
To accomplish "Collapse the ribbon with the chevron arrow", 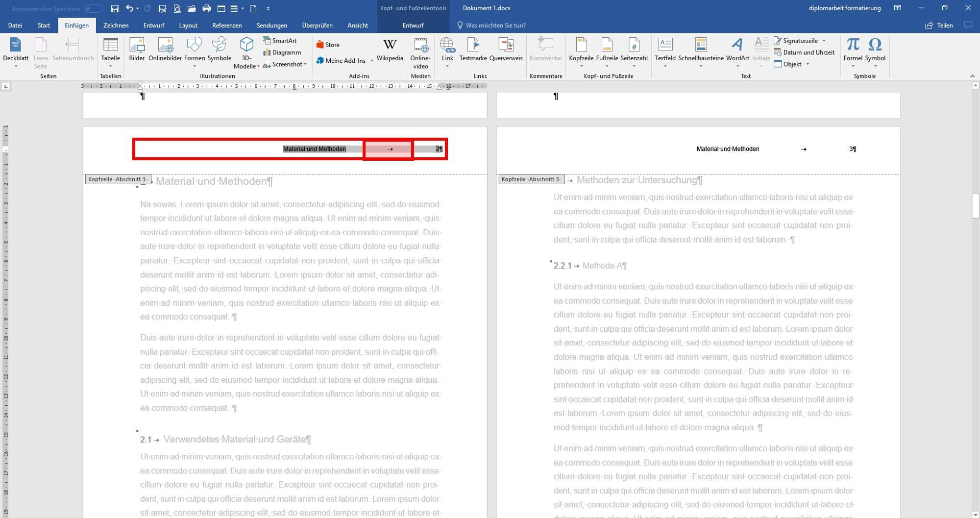I will click(972, 76).
